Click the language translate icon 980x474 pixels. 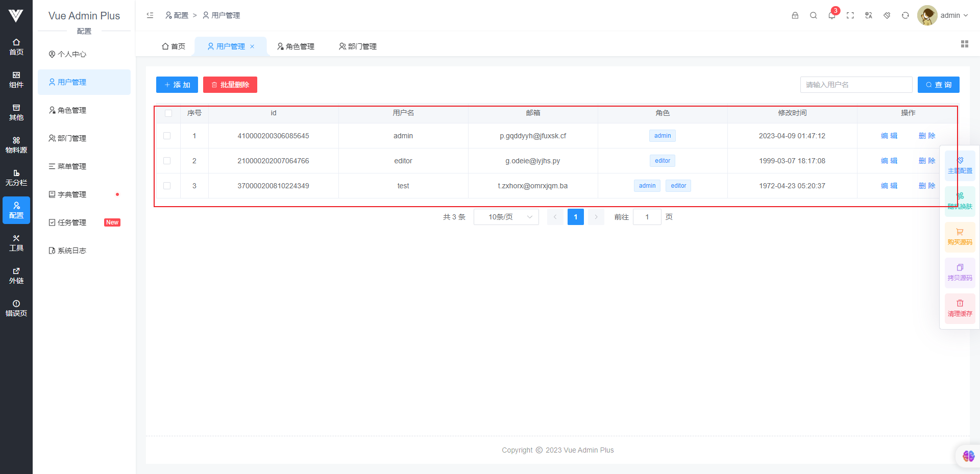pos(868,15)
